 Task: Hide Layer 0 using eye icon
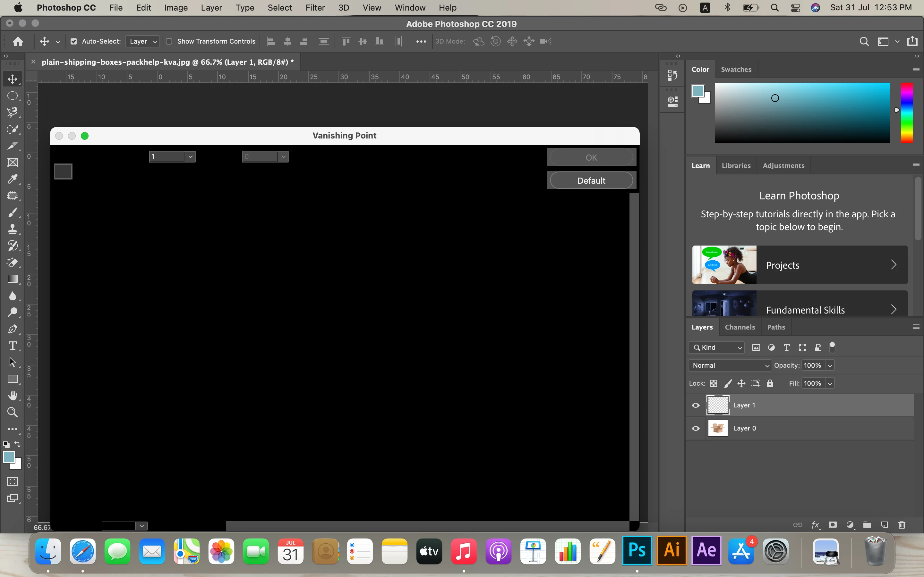696,428
